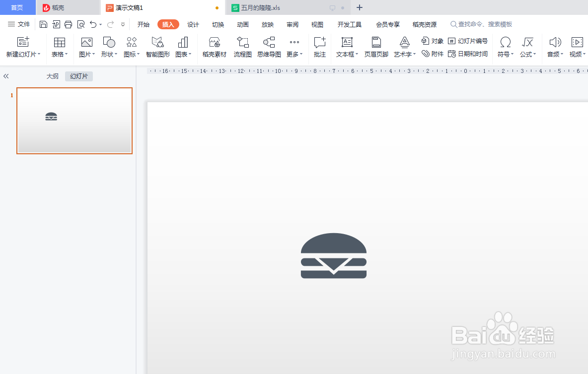
Task: Insert a Flowchart (流程图)
Action: [x=243, y=47]
